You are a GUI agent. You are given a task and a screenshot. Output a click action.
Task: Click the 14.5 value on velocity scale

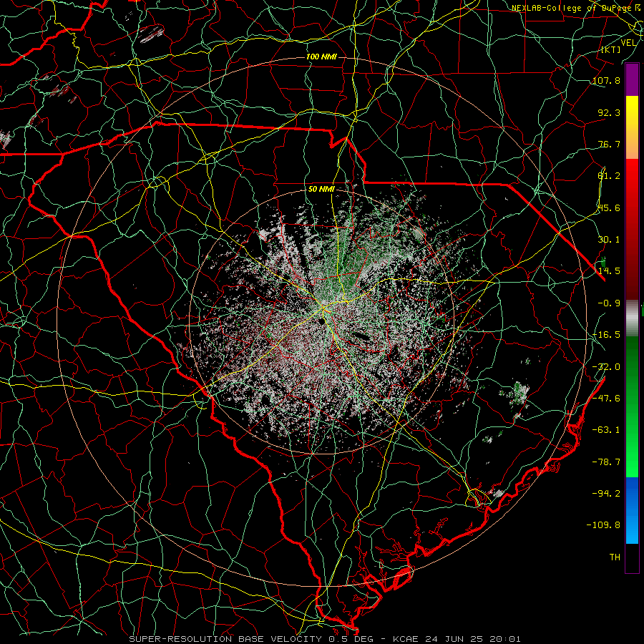coord(609,271)
